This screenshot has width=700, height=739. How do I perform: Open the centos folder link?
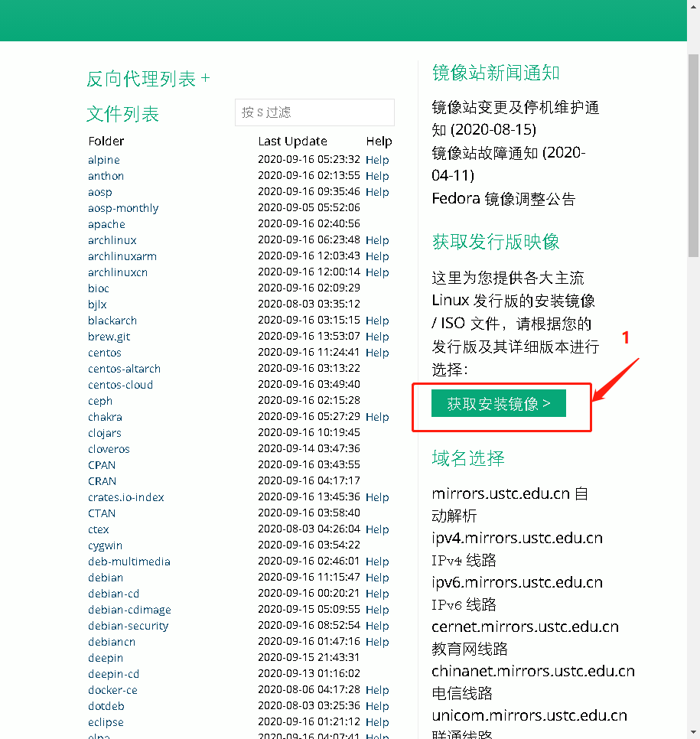(x=105, y=353)
